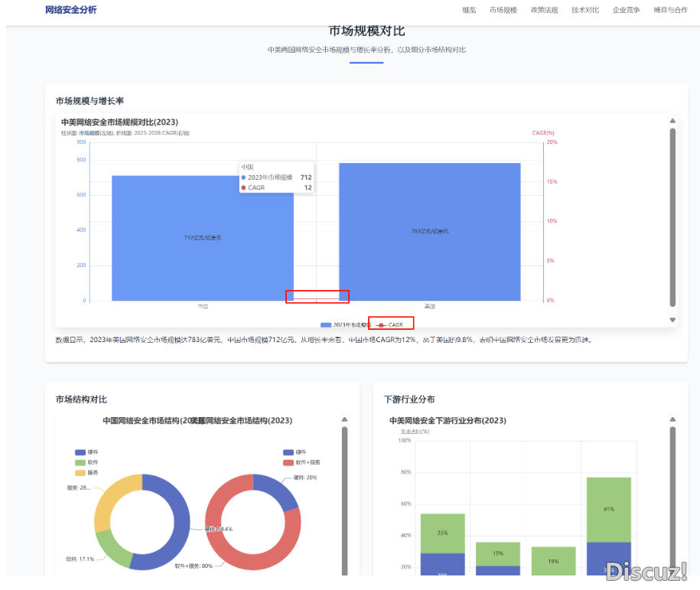Click the green 15% stacked bar segment
This screenshot has height=590, width=700.
(498, 553)
